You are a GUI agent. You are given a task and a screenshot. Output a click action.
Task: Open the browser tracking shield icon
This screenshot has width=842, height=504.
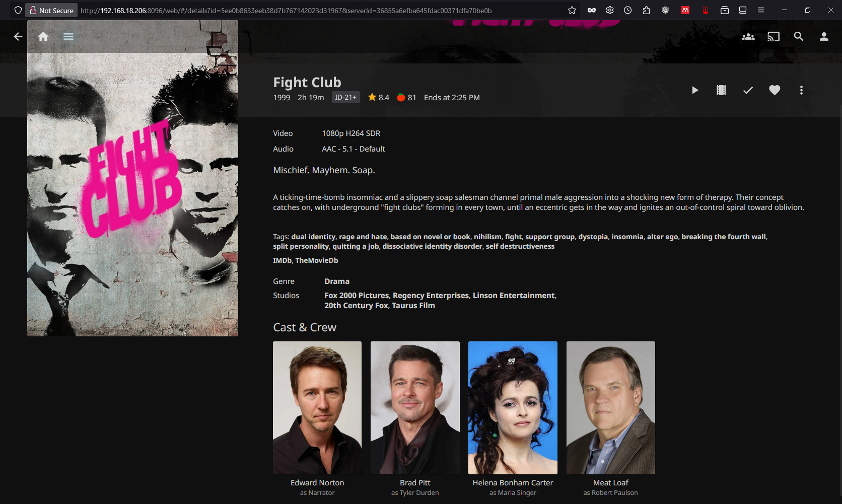point(18,10)
